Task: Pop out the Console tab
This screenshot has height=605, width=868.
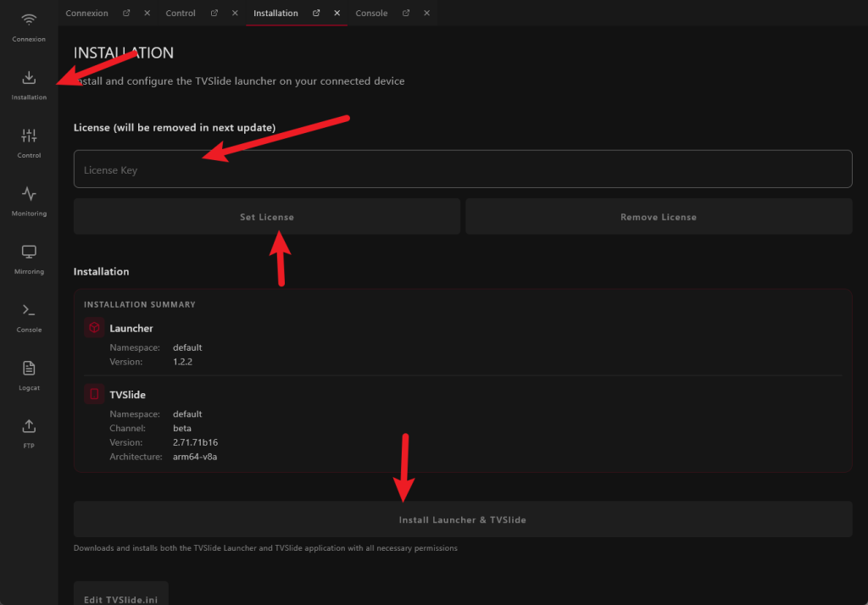Action: click(x=406, y=14)
